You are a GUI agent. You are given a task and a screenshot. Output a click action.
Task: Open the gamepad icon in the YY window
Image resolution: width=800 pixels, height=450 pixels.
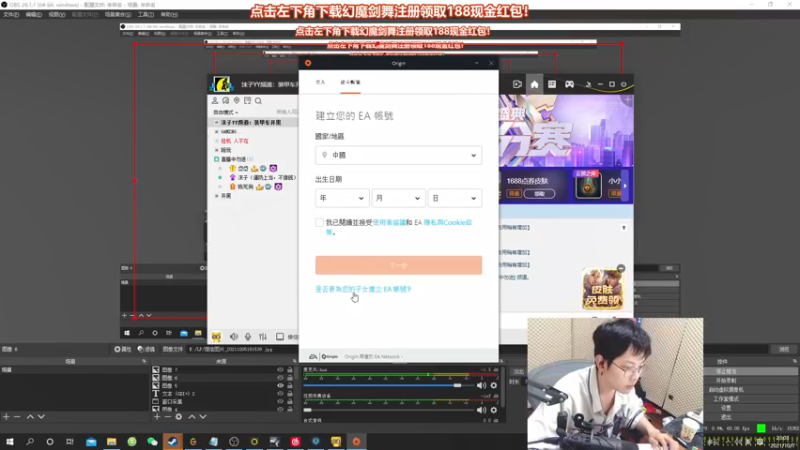click(569, 84)
